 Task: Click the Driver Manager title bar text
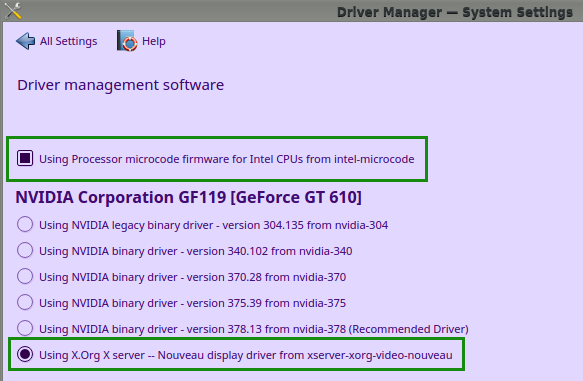coord(455,12)
